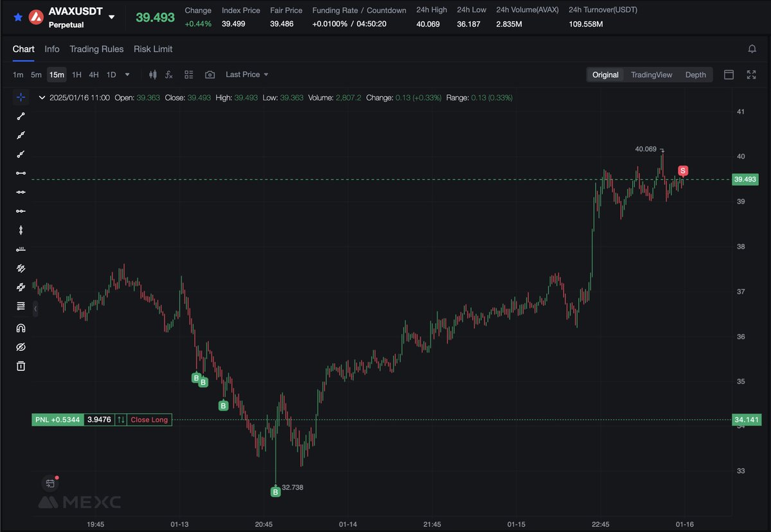Click the red S sell marker
771x532 pixels.
pos(683,170)
